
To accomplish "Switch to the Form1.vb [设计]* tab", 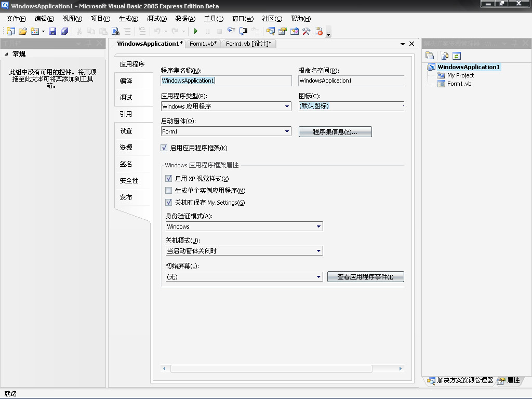I will (249, 44).
